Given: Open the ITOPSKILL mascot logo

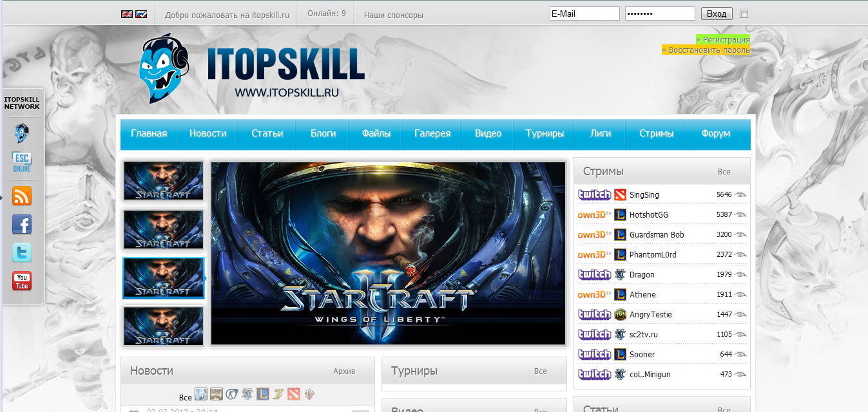Looking at the screenshot, I should [164, 70].
